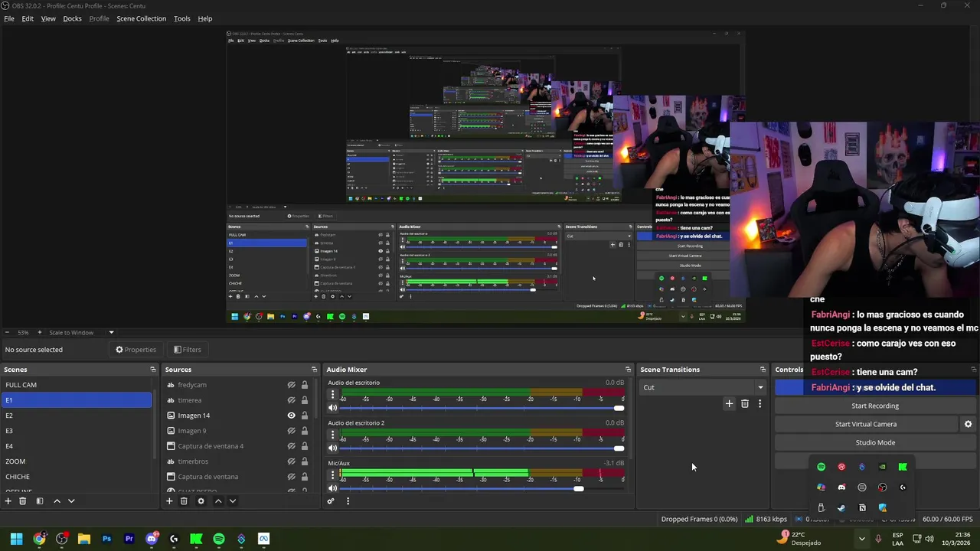Open source Properties button
The image size is (980, 551).
(x=136, y=350)
